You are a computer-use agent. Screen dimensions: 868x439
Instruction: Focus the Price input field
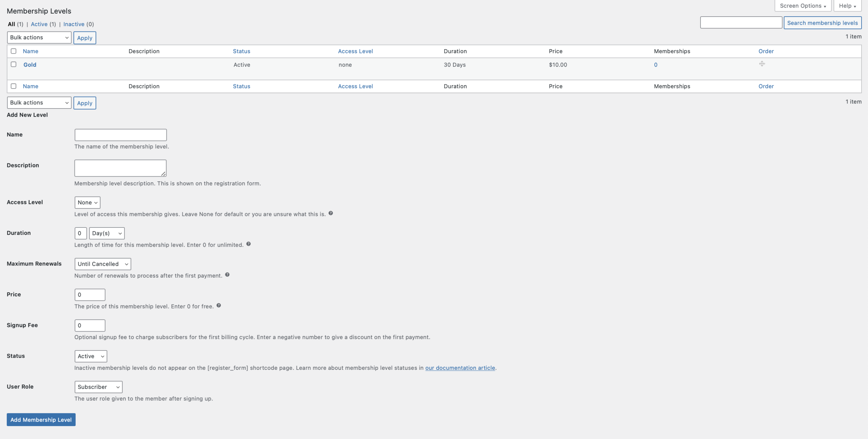click(90, 295)
